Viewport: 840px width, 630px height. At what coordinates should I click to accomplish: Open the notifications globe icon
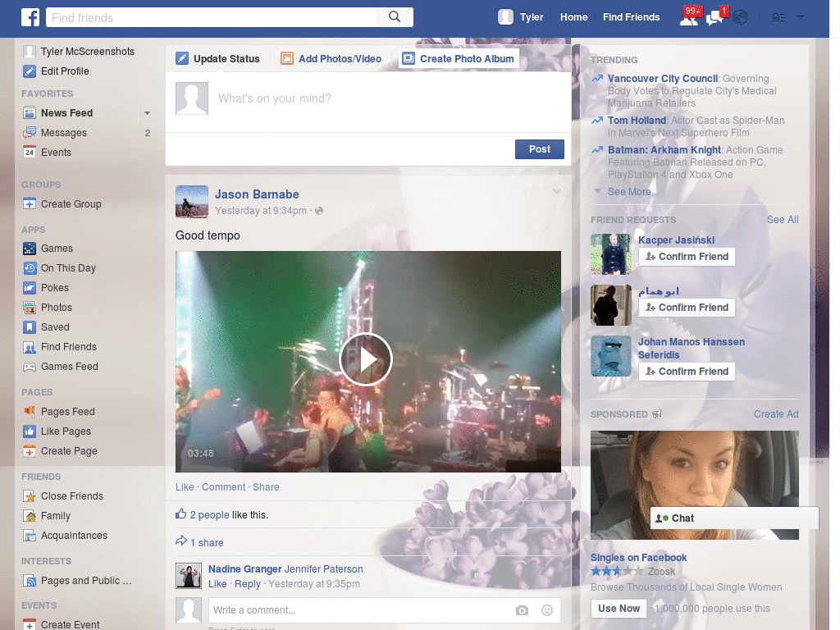click(741, 18)
